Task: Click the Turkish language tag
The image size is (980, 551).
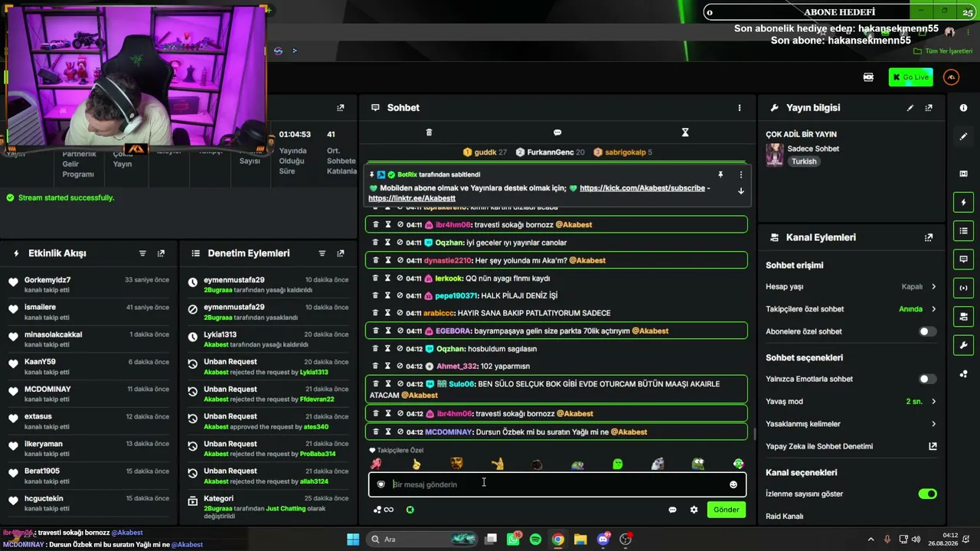Action: pyautogui.click(x=804, y=161)
